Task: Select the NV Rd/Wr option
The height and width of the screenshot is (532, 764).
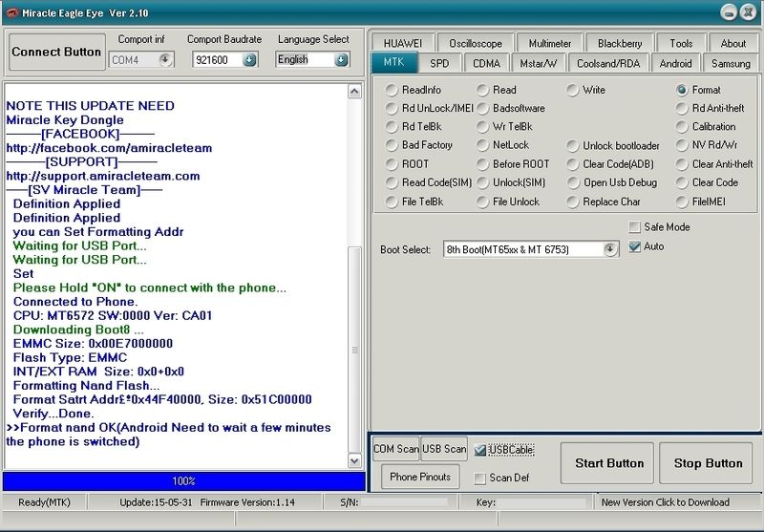Action: [x=707, y=145]
